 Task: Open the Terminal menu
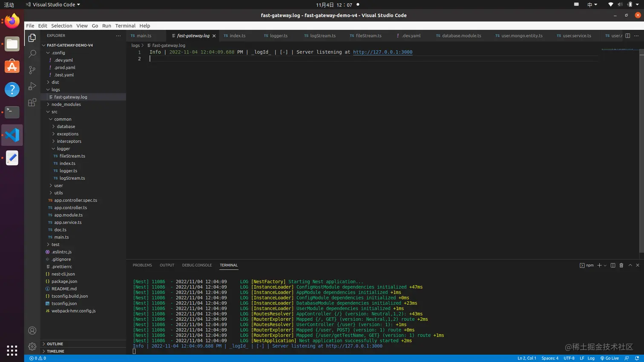[x=125, y=26]
